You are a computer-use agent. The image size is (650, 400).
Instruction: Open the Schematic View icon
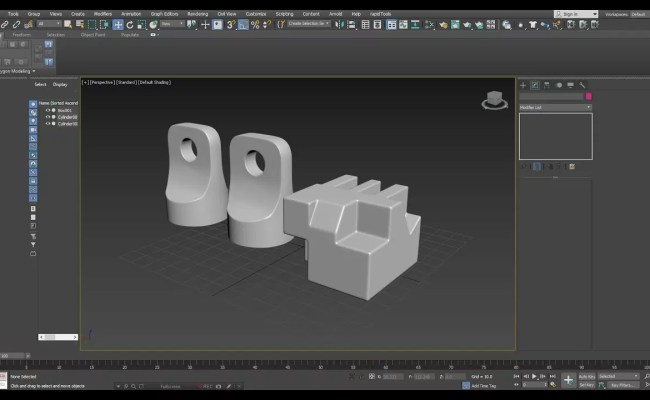pyautogui.click(x=415, y=25)
